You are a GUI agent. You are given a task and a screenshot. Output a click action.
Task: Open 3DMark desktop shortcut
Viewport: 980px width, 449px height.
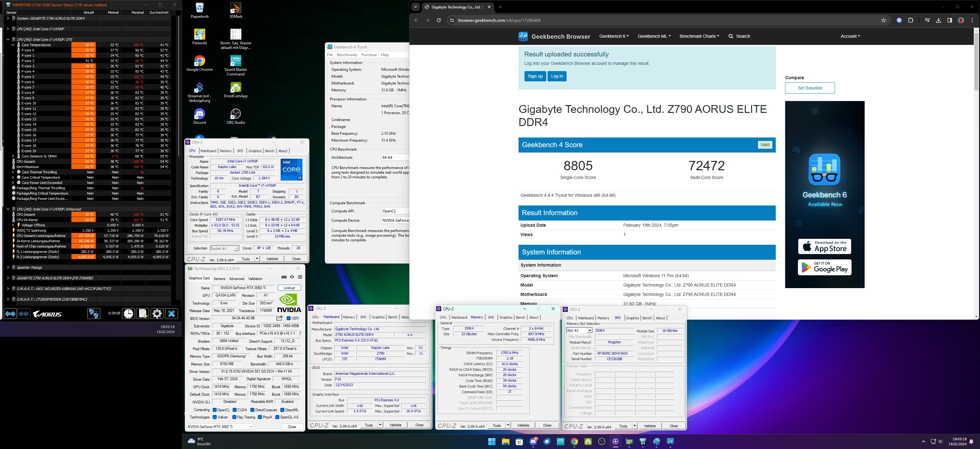point(235,10)
